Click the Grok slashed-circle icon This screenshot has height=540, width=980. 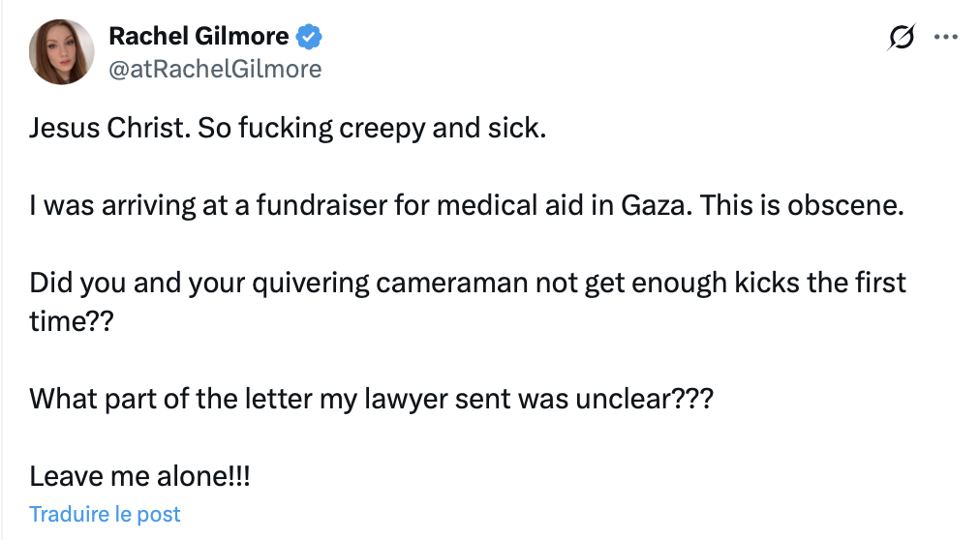tap(901, 38)
